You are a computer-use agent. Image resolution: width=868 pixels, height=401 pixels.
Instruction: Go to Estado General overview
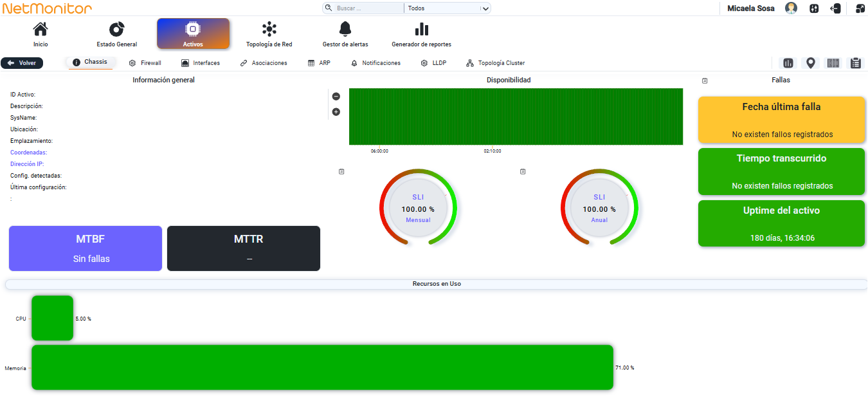coord(117,34)
